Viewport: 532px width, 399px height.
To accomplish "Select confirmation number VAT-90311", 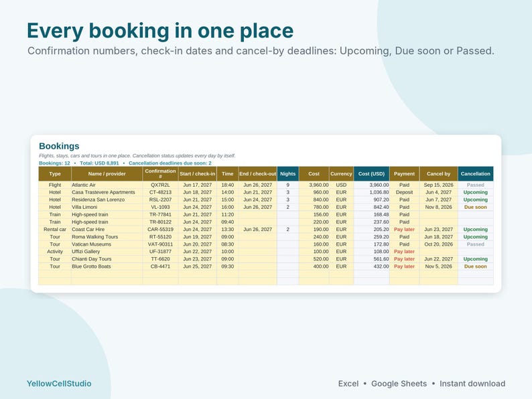I will (x=161, y=244).
